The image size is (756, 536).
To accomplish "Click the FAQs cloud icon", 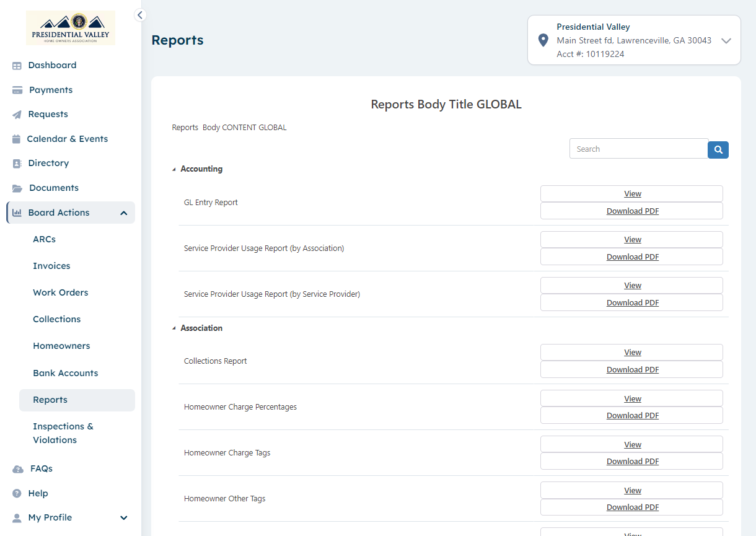I will [18, 469].
